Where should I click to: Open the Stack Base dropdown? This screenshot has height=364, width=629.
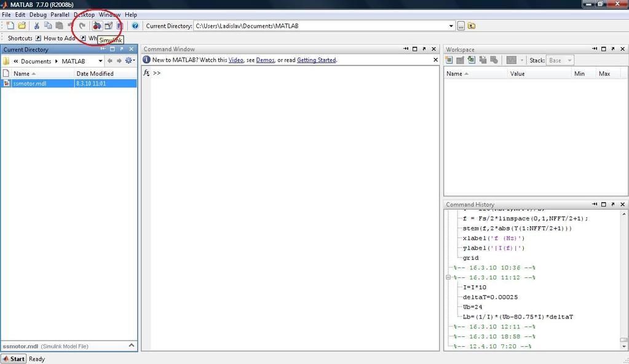coord(560,60)
